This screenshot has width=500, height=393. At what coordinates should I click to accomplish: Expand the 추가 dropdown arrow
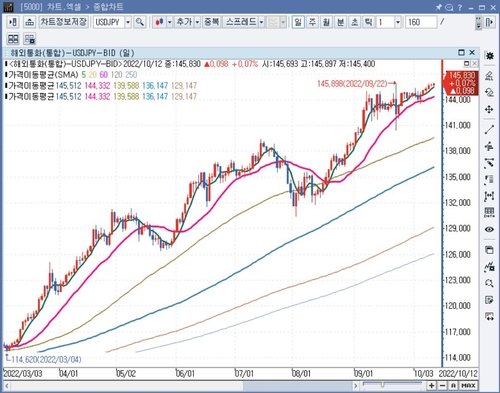point(197,22)
